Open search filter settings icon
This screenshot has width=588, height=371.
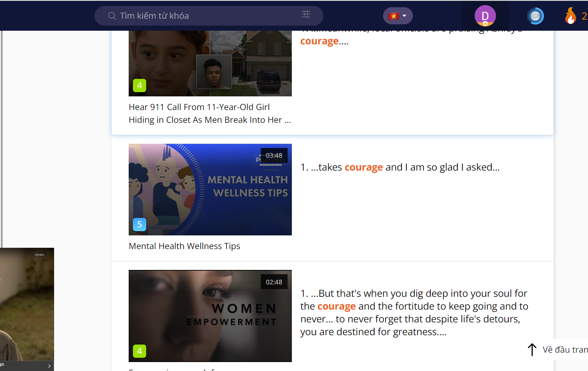[306, 14]
